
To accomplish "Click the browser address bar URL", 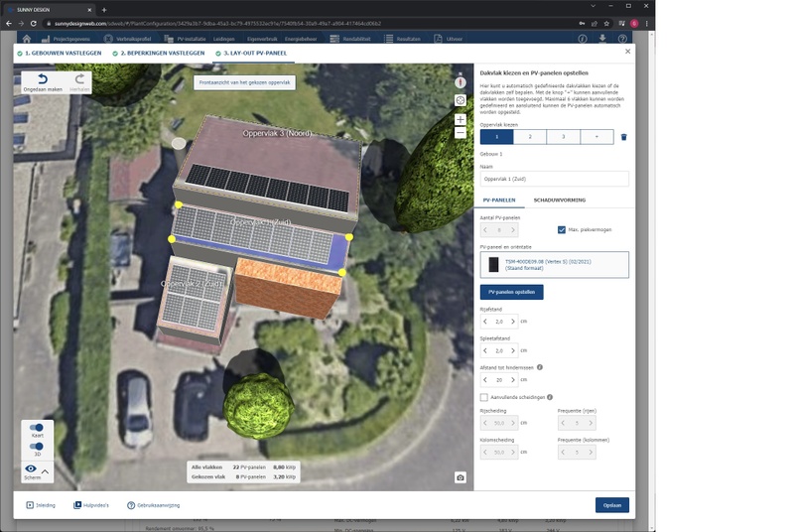I will tap(217, 23).
